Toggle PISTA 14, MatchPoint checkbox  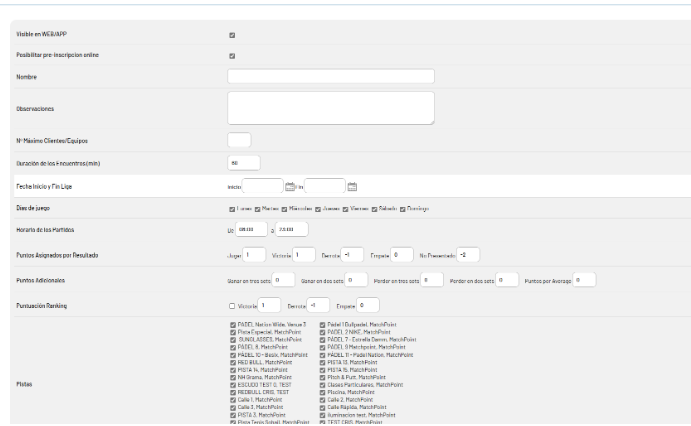(233, 370)
